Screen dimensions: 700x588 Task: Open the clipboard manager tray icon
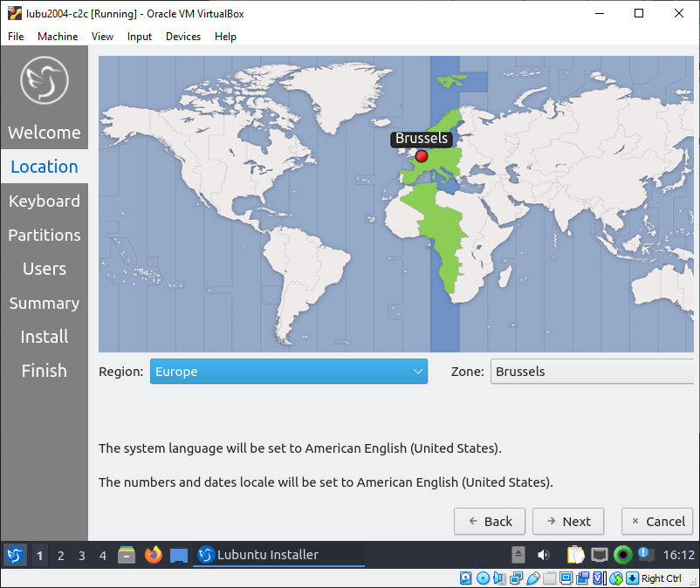click(575, 555)
